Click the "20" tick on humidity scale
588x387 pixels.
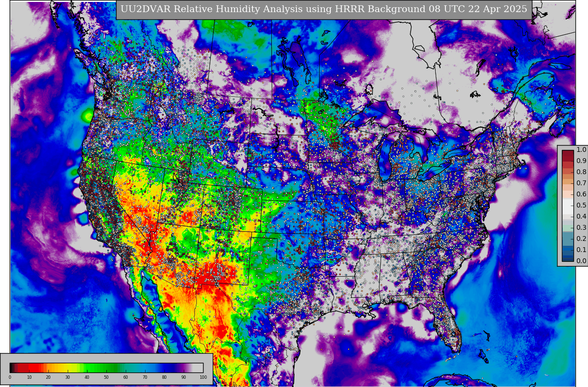pyautogui.click(x=48, y=377)
